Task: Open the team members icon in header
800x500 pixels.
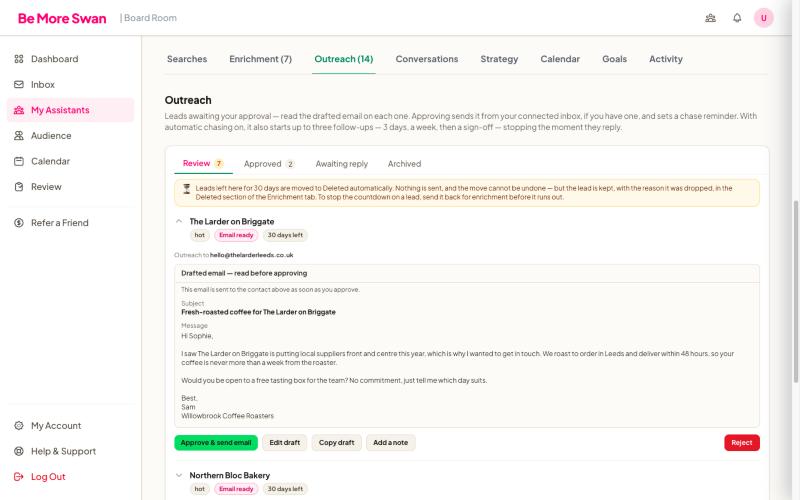Action: [710, 18]
